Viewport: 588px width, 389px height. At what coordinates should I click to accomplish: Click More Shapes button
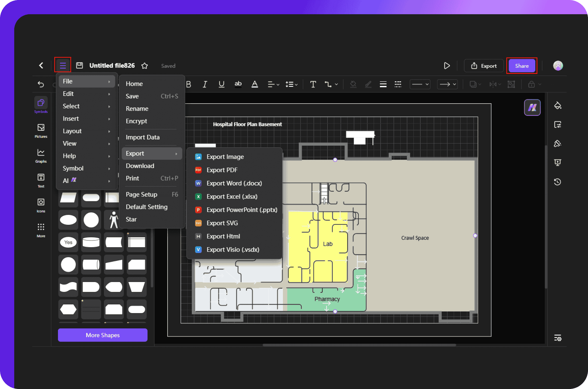[102, 335]
